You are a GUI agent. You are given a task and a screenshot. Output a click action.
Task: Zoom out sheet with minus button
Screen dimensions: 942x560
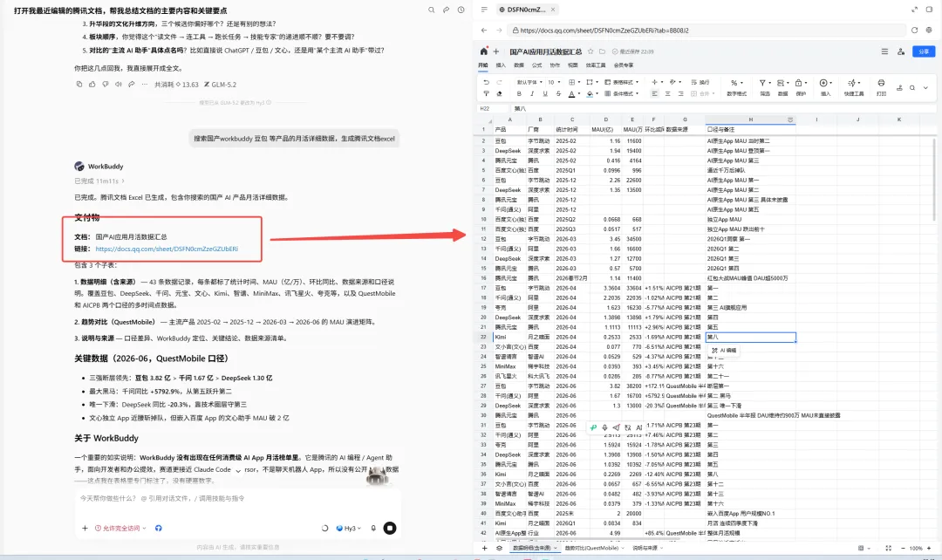click(x=903, y=548)
